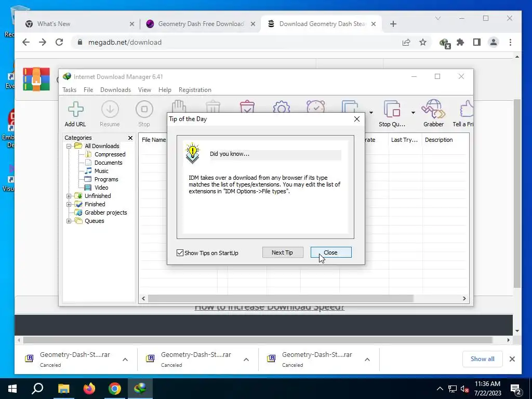The width and height of the screenshot is (532, 399).
Task: Click Close in Tip of the Day
Action: (x=331, y=252)
